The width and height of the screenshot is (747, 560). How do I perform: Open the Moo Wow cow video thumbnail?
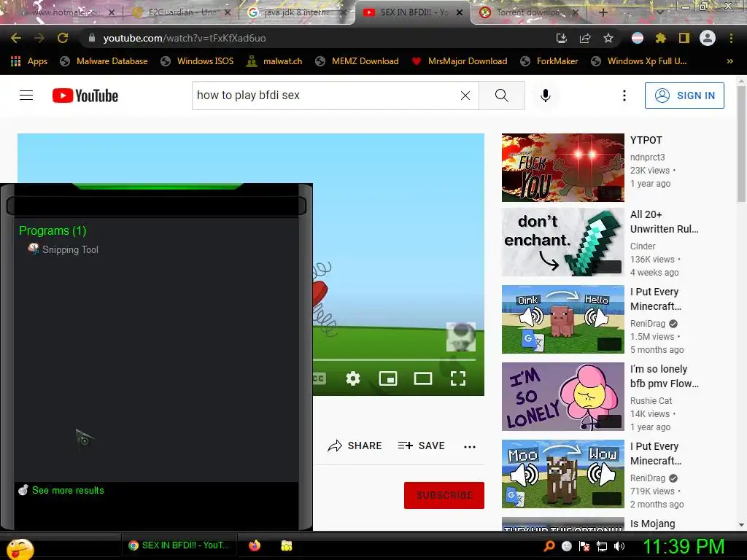pyautogui.click(x=562, y=474)
